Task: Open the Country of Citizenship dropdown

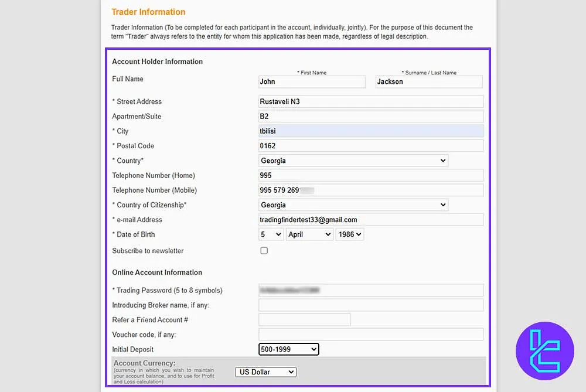Action: (x=353, y=204)
